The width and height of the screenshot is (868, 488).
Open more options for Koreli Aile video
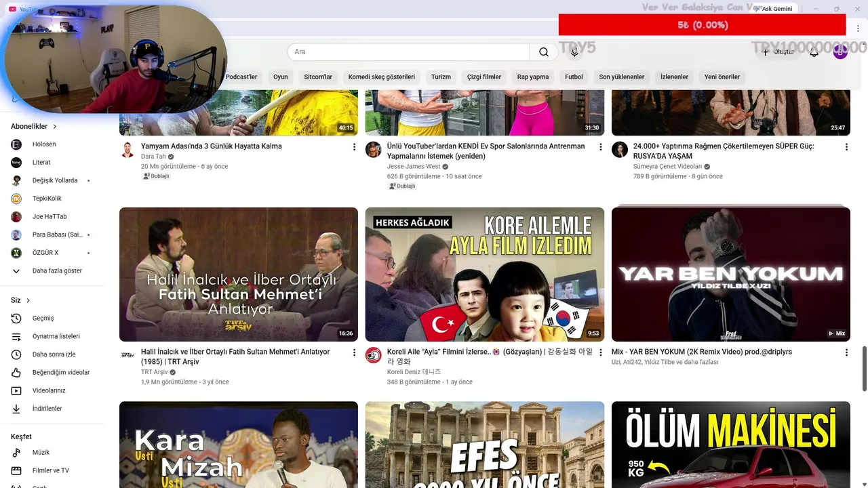click(600, 352)
